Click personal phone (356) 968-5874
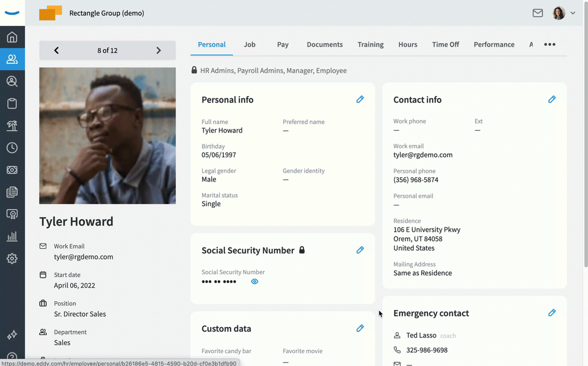Viewport: 588px width, 366px height. pyautogui.click(x=416, y=180)
